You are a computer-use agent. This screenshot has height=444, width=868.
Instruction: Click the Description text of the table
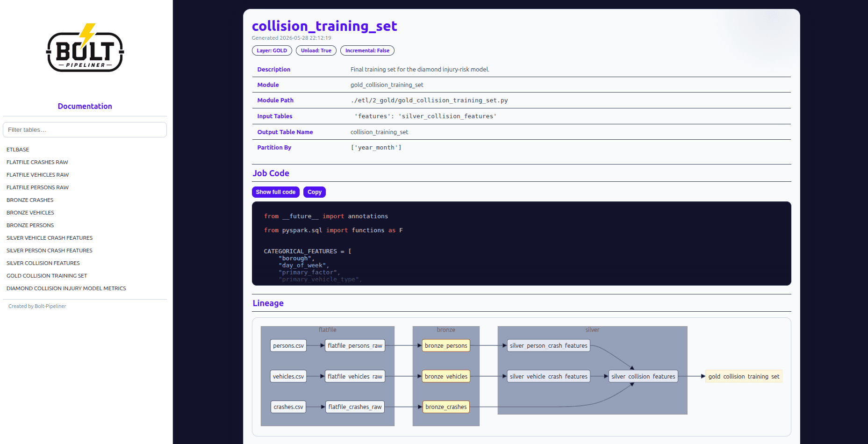(420, 70)
